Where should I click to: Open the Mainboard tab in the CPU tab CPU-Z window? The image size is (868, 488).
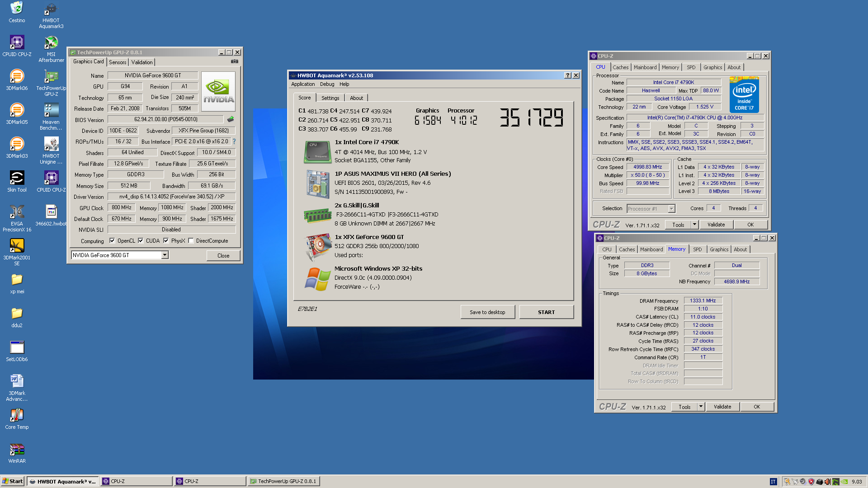pyautogui.click(x=645, y=67)
